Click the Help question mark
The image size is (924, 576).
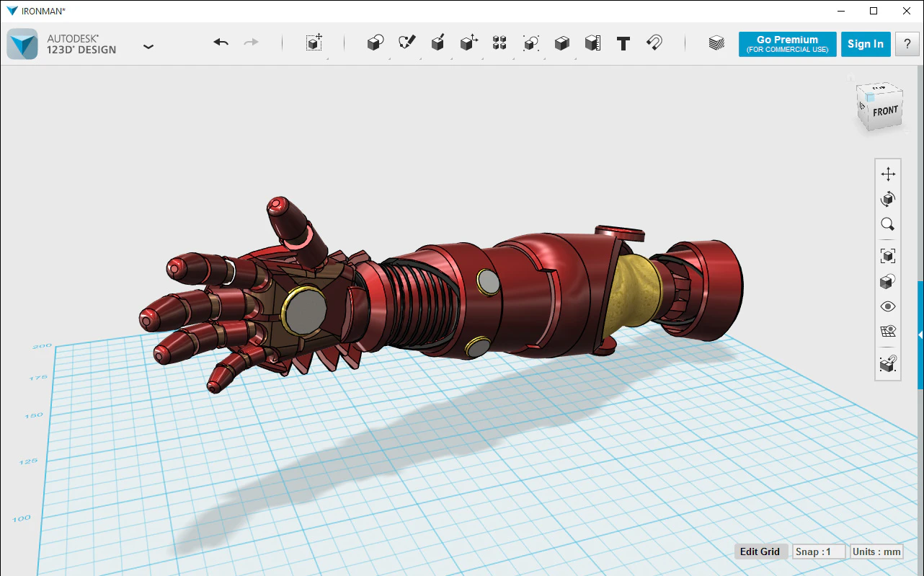pos(907,43)
